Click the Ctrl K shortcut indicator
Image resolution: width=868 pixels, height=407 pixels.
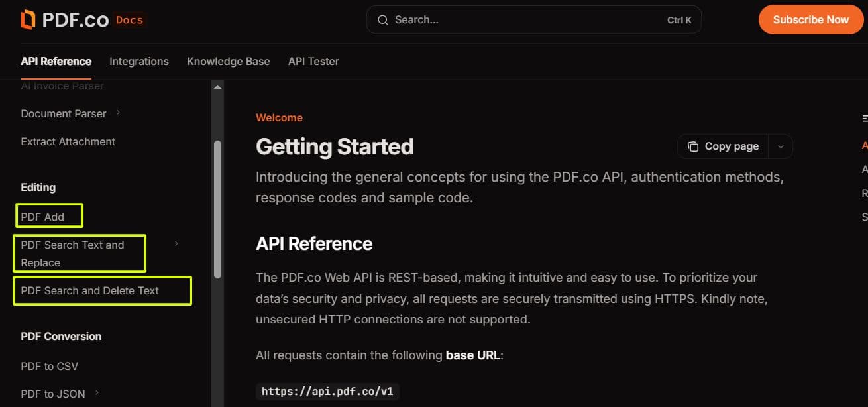click(679, 20)
